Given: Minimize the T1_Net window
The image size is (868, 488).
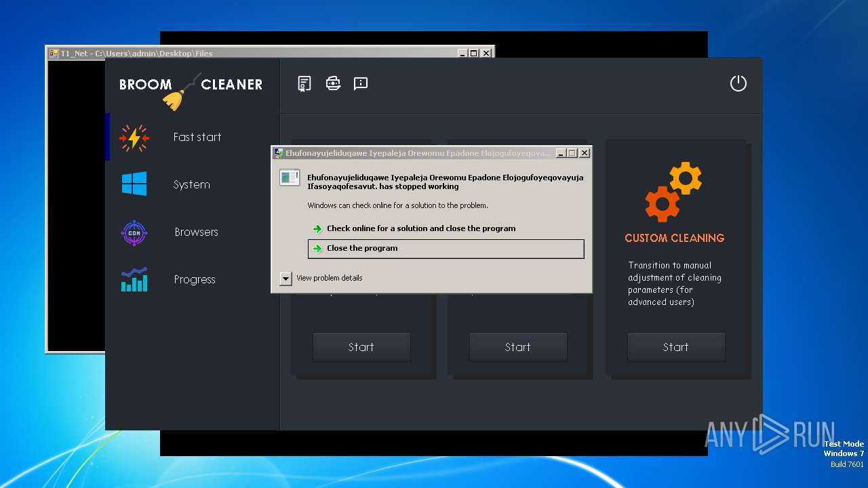Looking at the screenshot, I should [462, 53].
